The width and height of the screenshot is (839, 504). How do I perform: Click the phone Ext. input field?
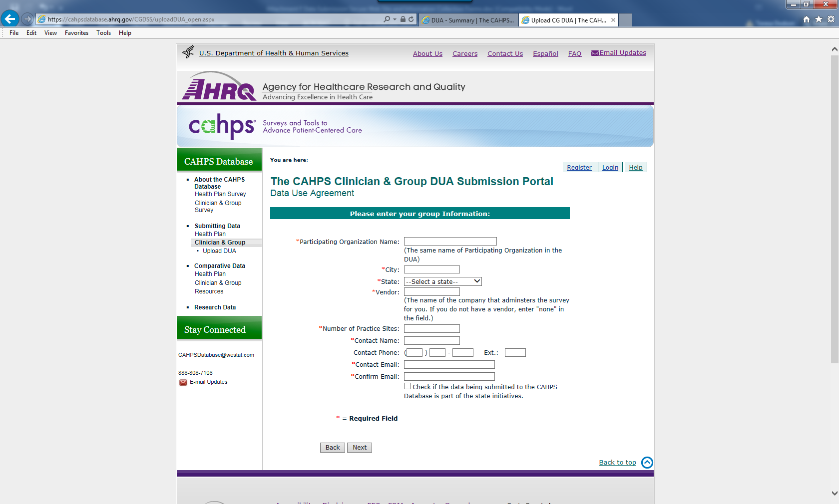pos(515,353)
